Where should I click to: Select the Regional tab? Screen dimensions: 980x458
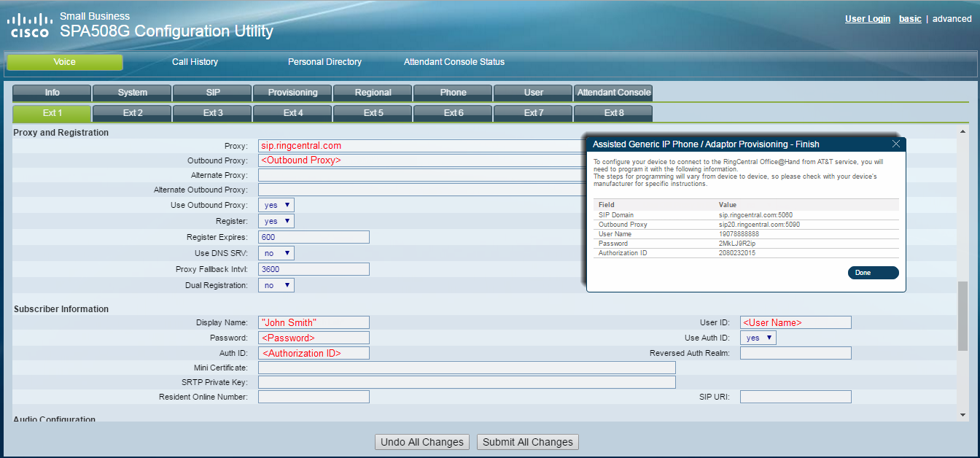[373, 93]
